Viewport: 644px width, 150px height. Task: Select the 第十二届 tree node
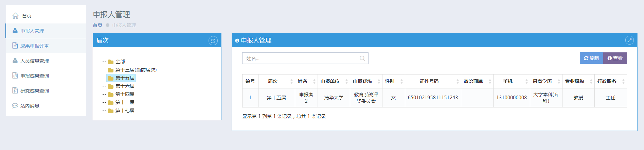125,102
